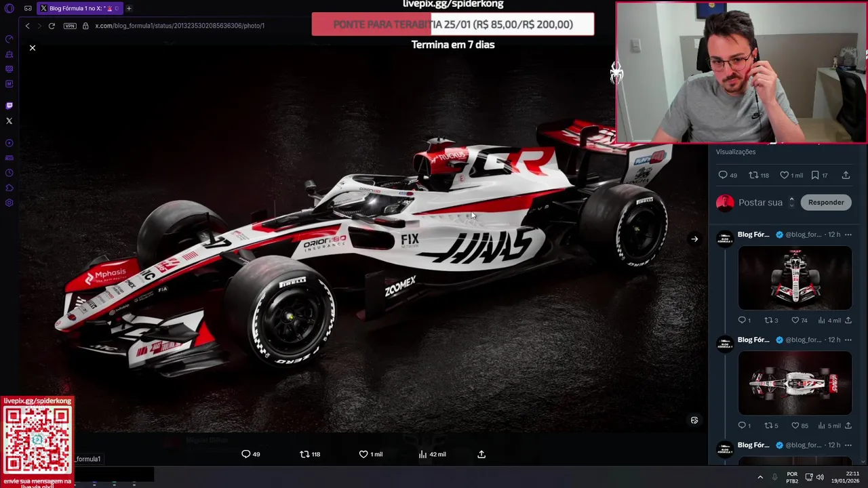Open @blog_for... handle on second reply
The height and width of the screenshot is (488, 868).
click(803, 340)
